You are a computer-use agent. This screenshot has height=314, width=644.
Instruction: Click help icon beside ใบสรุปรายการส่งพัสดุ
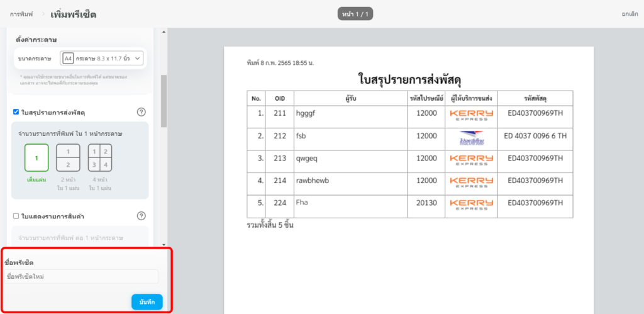142,112
